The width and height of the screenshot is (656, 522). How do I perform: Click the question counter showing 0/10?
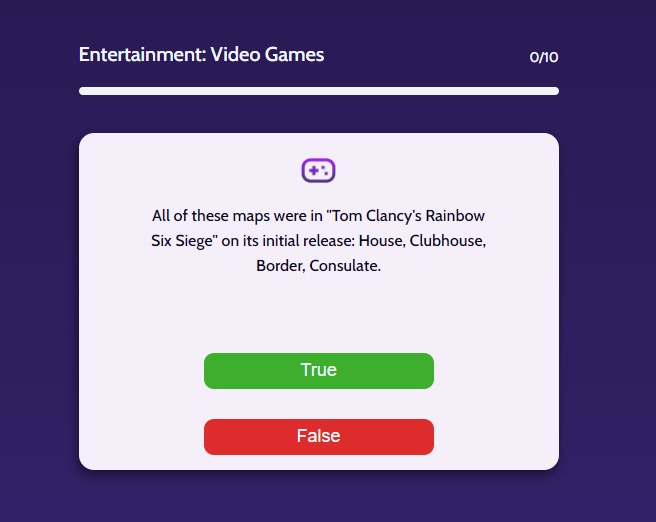pyautogui.click(x=543, y=57)
